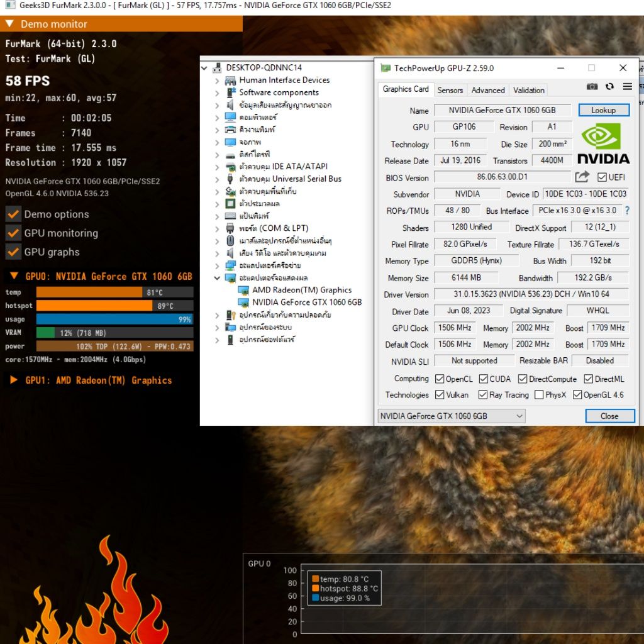The image size is (644, 644).
Task: Click the NVIDIA GeForce GTX 1060 adapter icon
Action: (x=243, y=303)
